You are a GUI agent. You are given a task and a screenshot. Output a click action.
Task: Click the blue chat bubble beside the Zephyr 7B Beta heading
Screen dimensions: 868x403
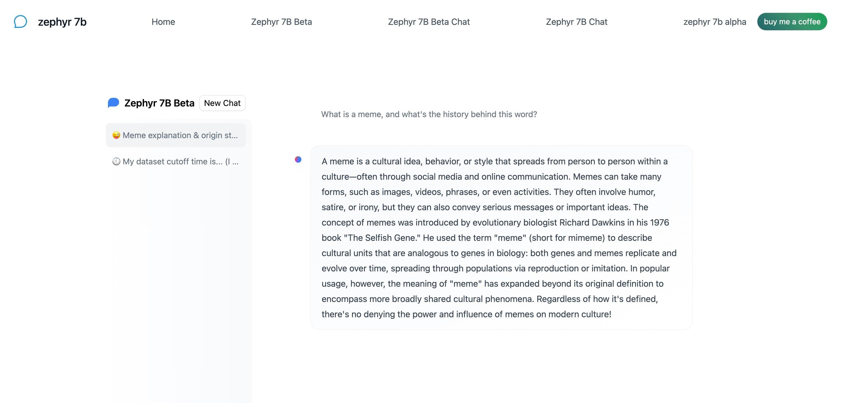point(113,103)
